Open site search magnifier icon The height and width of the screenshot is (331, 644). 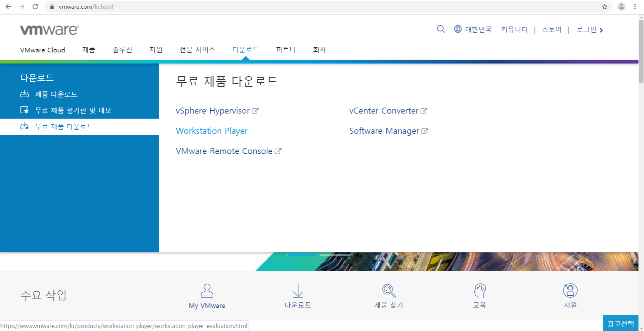(x=441, y=29)
